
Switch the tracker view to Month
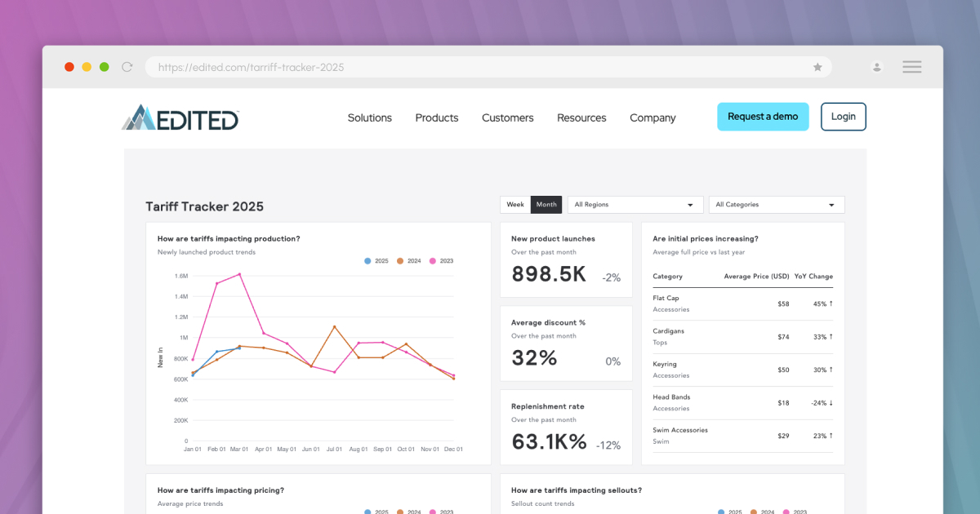click(546, 205)
